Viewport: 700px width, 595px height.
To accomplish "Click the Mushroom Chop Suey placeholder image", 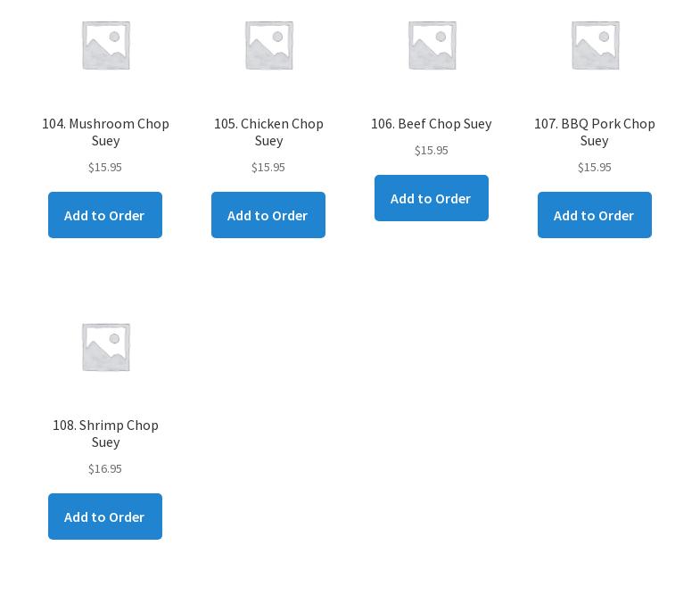I will [x=105, y=45].
